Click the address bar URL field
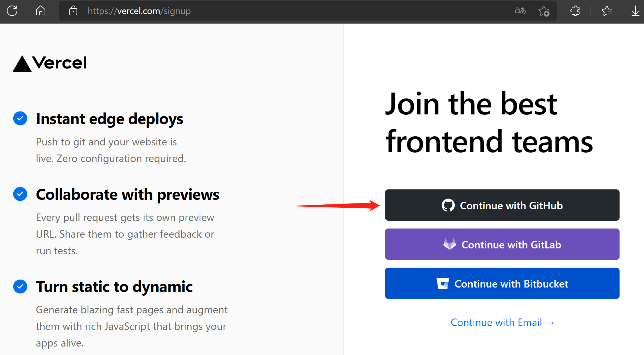Screen dimensions: 644x355 (261, 11)
